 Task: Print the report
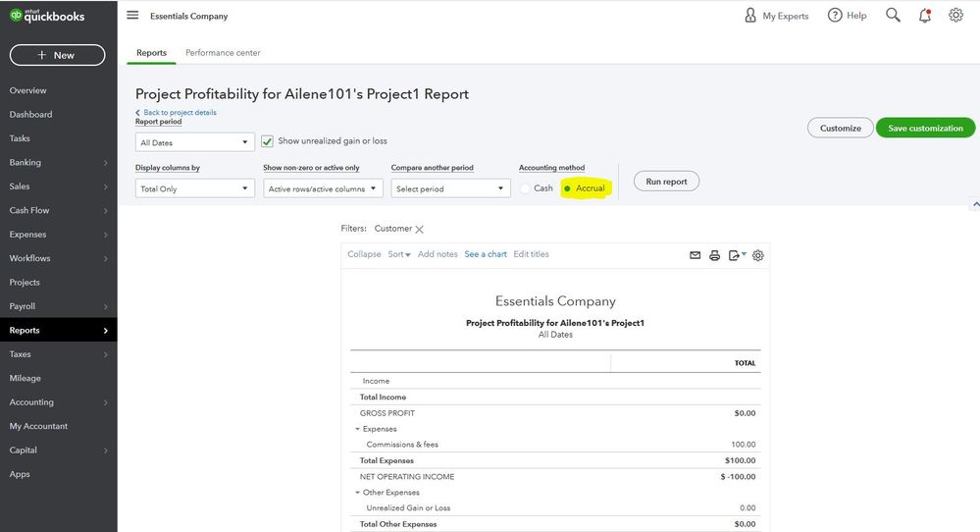click(x=714, y=255)
